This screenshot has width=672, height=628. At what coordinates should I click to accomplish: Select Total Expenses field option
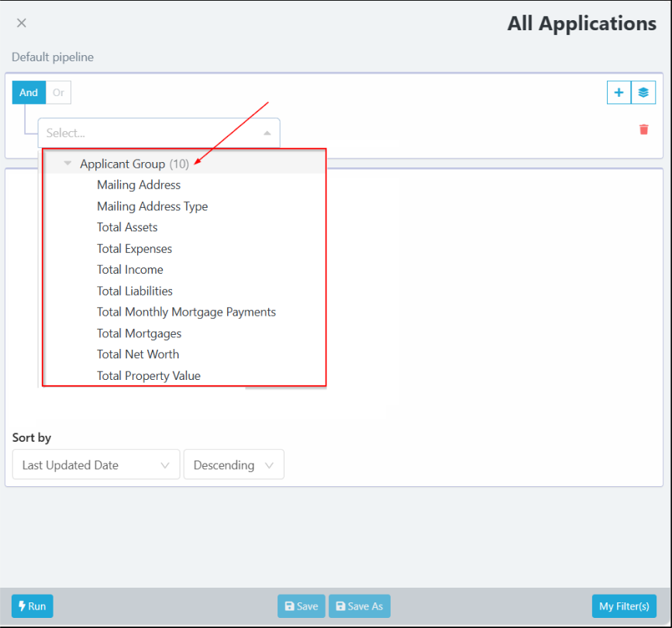tap(134, 249)
